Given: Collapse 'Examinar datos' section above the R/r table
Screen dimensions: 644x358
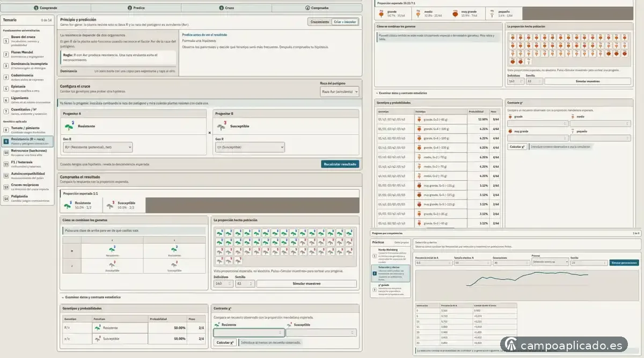Looking at the screenshot, I should point(90,297).
